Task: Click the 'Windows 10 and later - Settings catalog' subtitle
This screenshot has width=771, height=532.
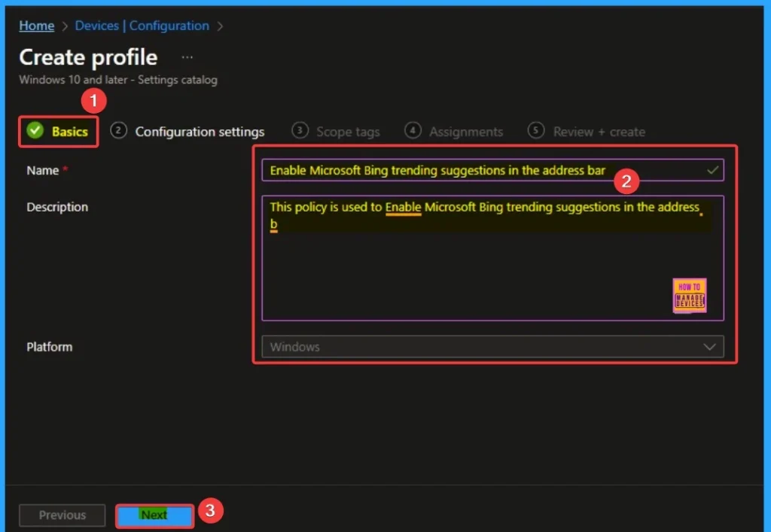Action: point(118,80)
